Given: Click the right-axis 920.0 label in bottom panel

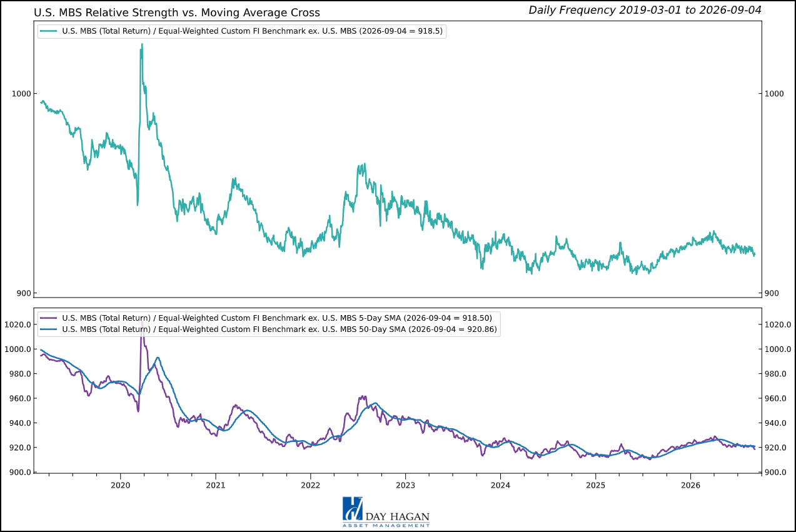Looking at the screenshot, I should (777, 448).
